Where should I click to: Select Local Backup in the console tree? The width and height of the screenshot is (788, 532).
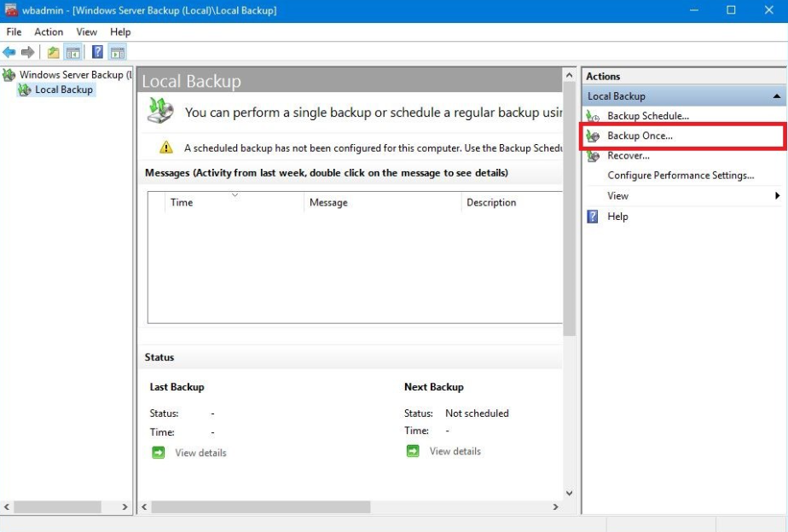64,90
